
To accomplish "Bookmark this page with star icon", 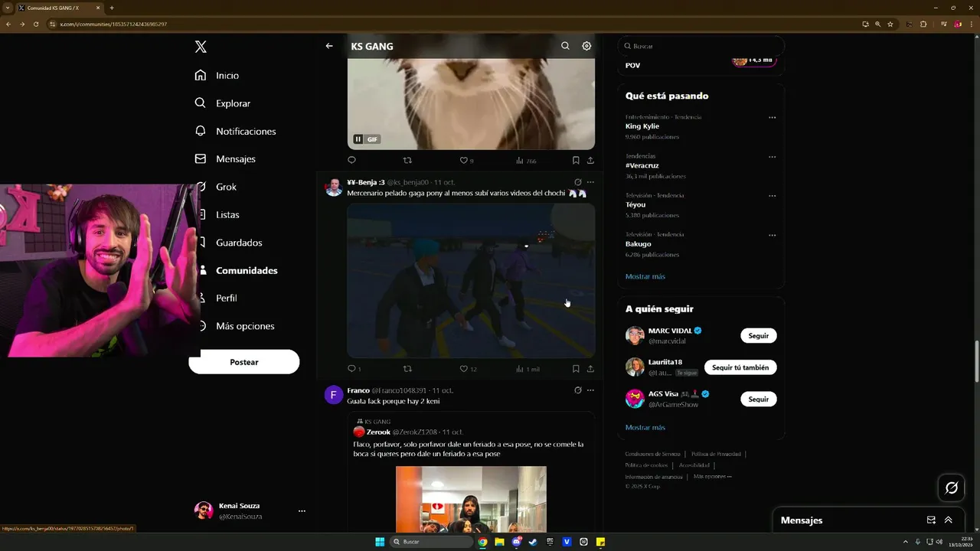I will [890, 24].
